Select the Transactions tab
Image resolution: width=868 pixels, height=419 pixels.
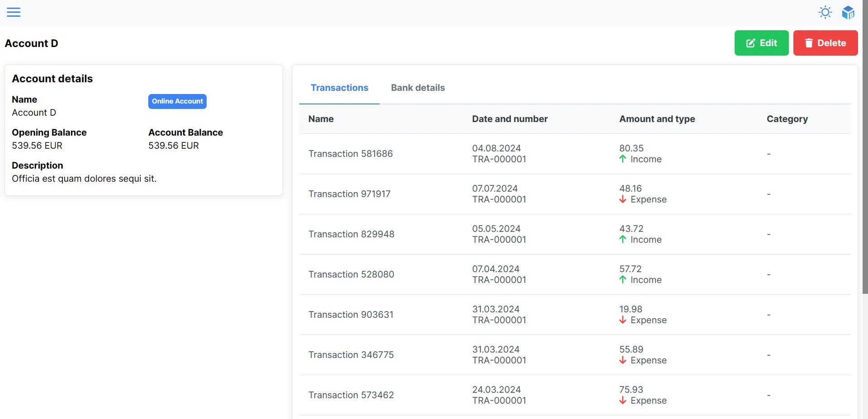tap(340, 88)
